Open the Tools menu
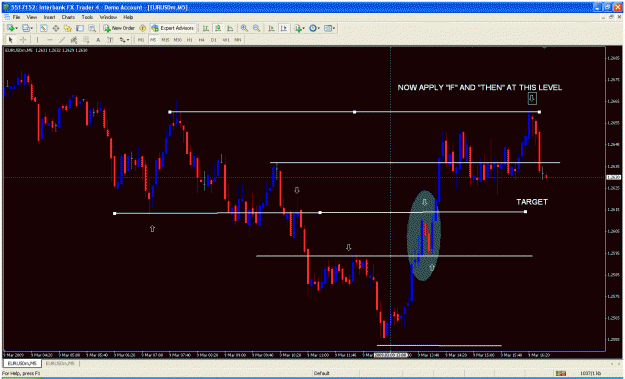This screenshot has height=379, width=625. tap(87, 18)
